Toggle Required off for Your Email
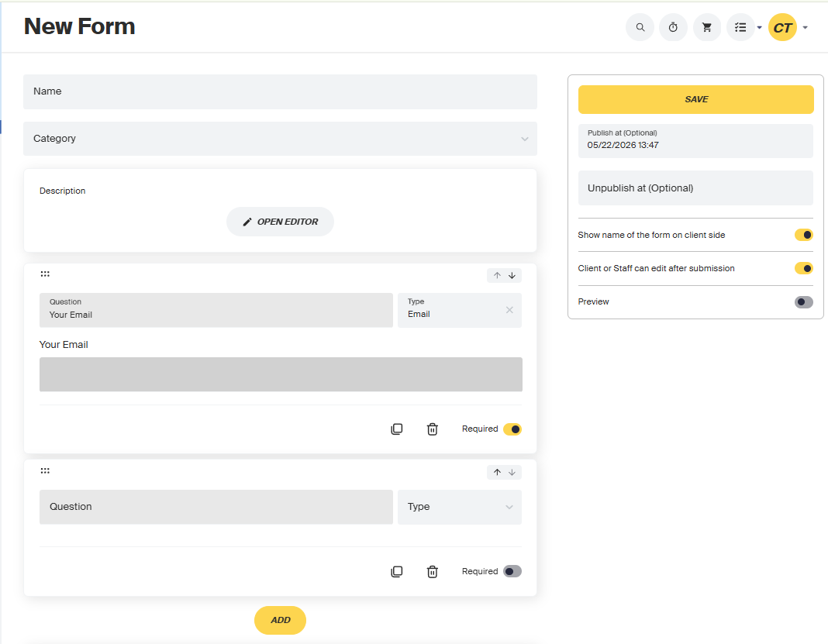 512,429
